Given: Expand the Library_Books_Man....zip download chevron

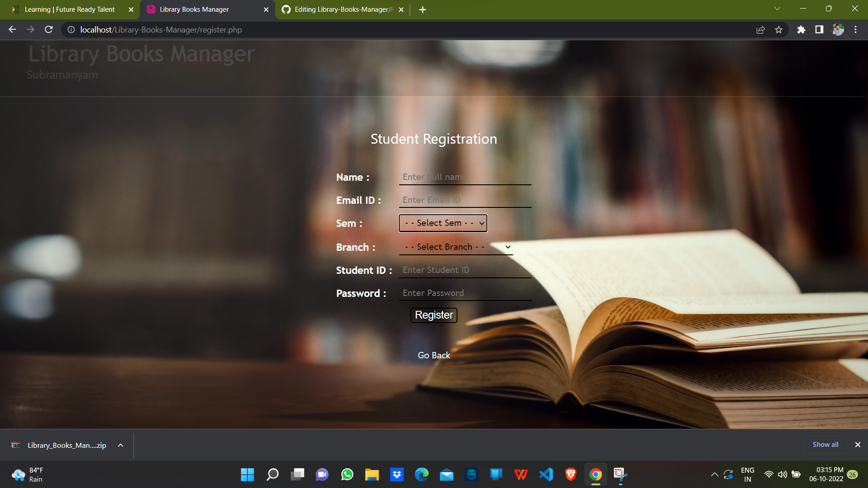Looking at the screenshot, I should pos(120,445).
